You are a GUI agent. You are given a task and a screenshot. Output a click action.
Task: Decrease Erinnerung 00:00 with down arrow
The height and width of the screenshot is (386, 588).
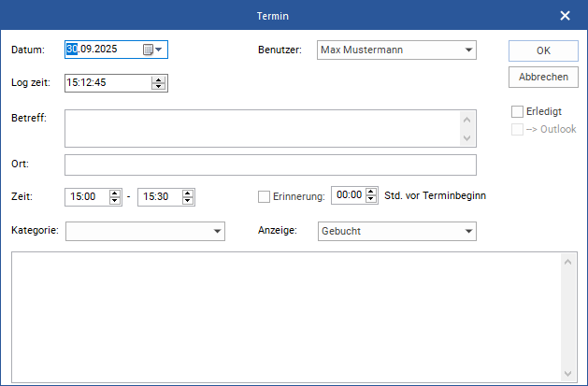371,199
